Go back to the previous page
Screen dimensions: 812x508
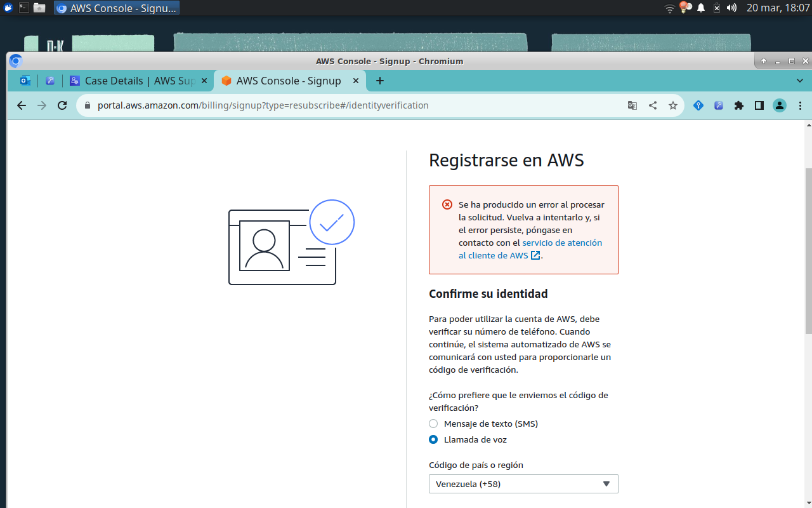coord(22,105)
